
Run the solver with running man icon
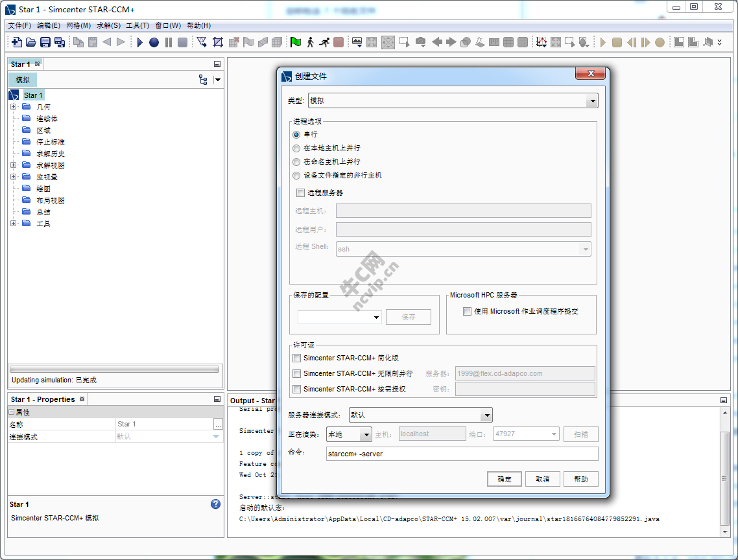[324, 42]
